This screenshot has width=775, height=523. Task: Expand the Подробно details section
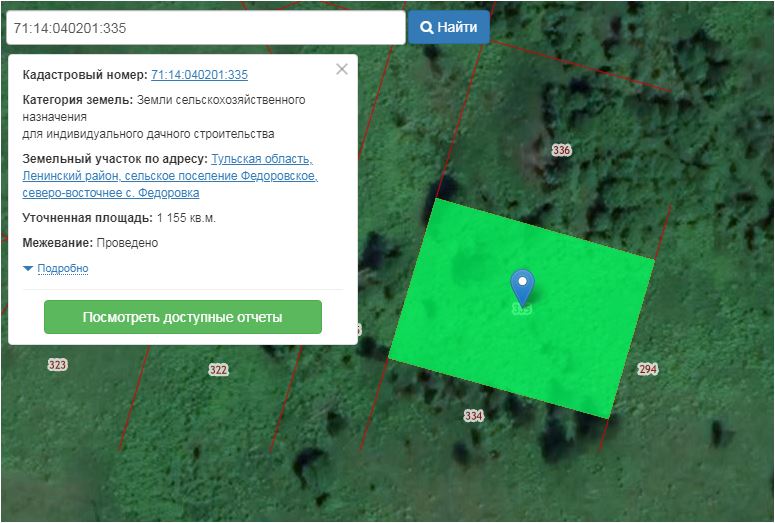click(62, 268)
